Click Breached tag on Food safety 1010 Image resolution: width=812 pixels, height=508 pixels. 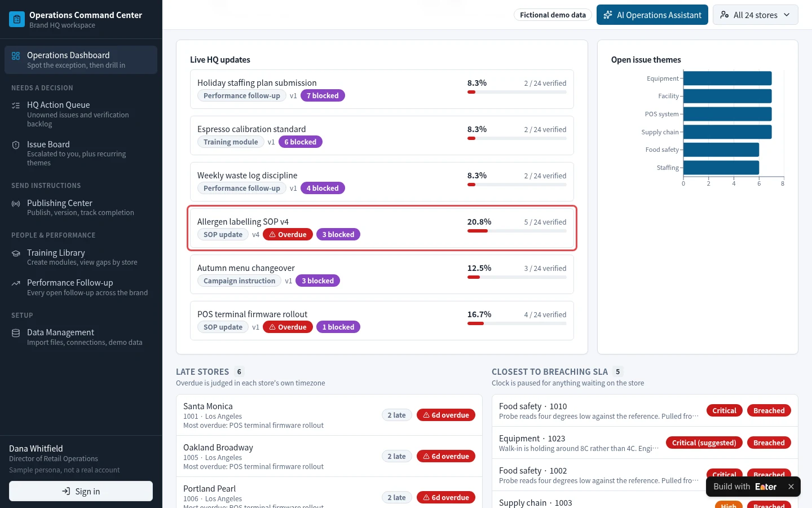click(x=769, y=410)
